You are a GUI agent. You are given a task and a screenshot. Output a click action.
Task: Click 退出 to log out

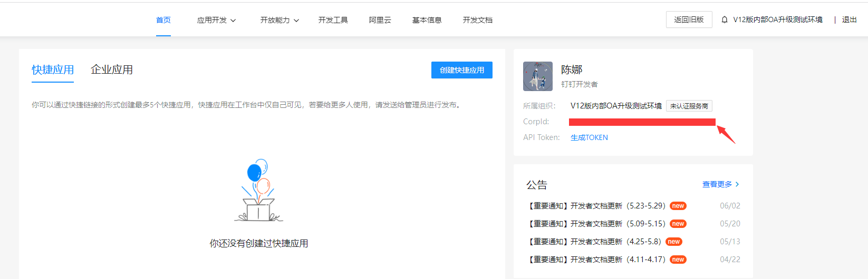click(x=849, y=20)
